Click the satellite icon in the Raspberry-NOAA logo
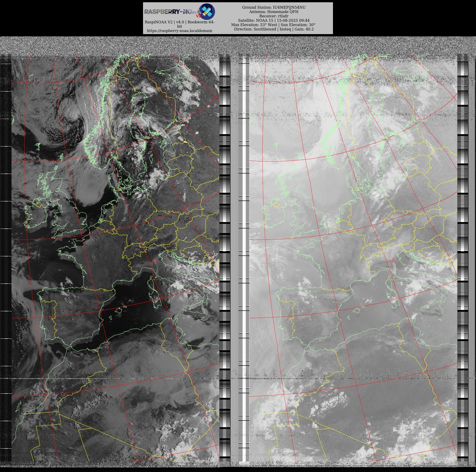476x472 pixels. click(x=207, y=12)
